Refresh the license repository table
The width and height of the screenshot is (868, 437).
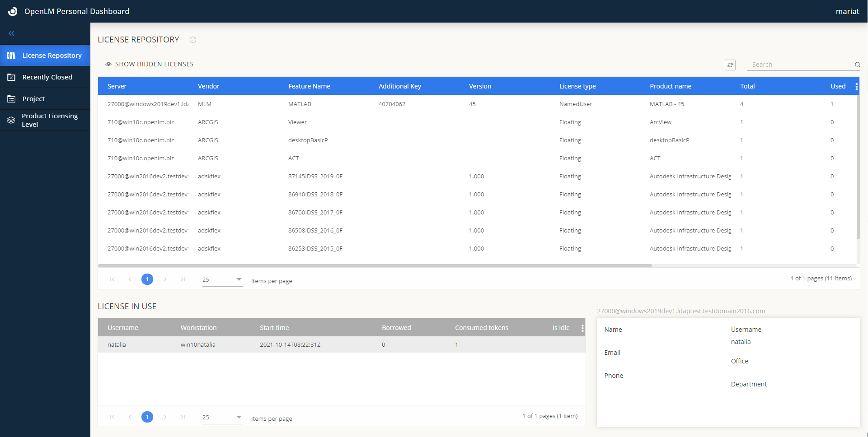[x=730, y=65]
